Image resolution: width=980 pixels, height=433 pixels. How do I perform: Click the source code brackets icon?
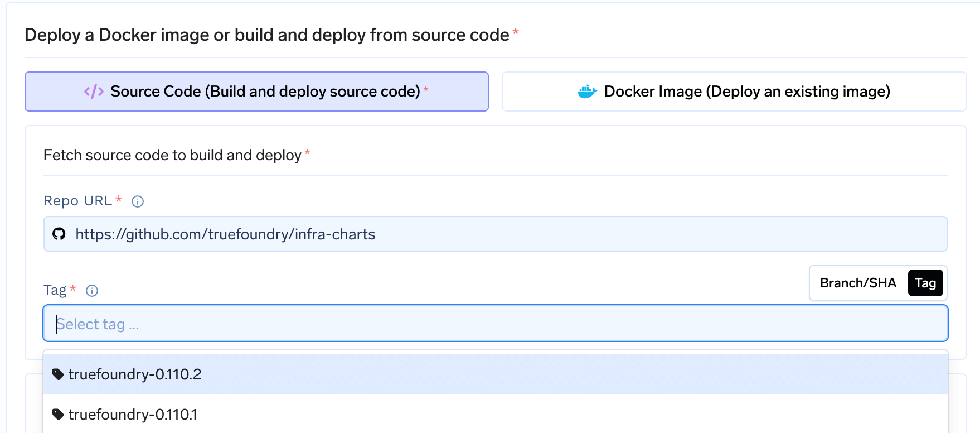[x=94, y=92]
